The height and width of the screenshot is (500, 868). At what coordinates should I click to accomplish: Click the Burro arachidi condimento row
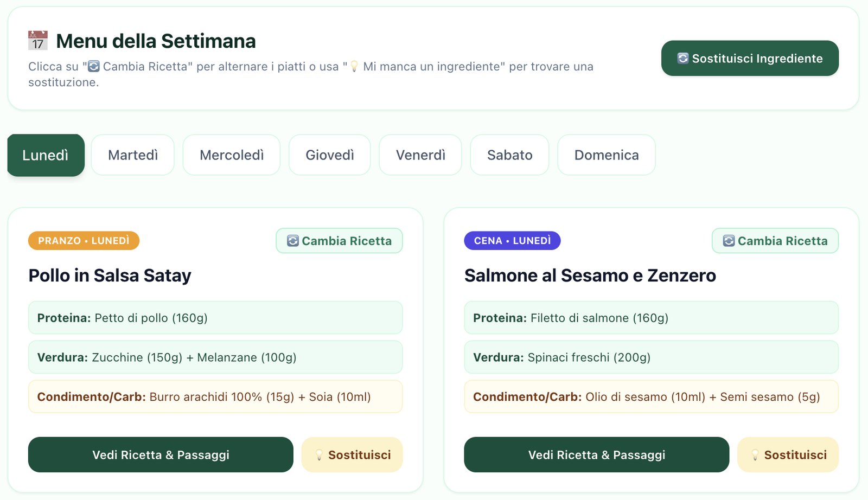point(215,397)
